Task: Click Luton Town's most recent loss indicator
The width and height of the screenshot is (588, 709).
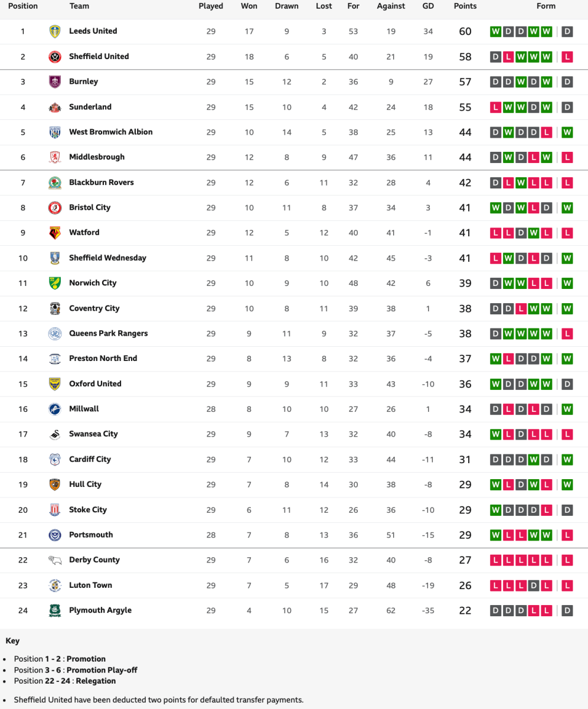Action: click(567, 586)
